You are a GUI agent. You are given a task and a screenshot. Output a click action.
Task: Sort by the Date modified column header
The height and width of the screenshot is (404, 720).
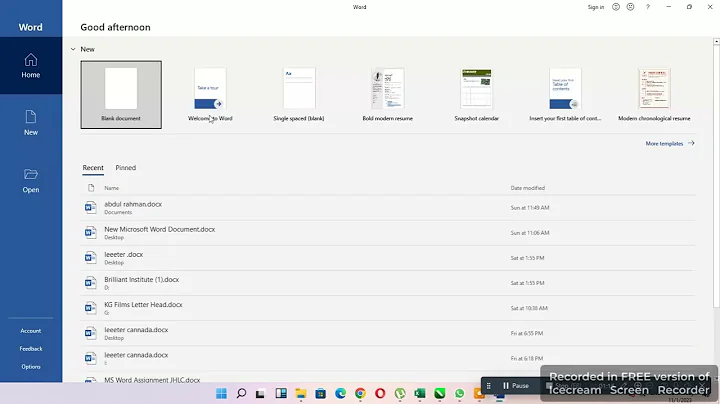(x=528, y=188)
